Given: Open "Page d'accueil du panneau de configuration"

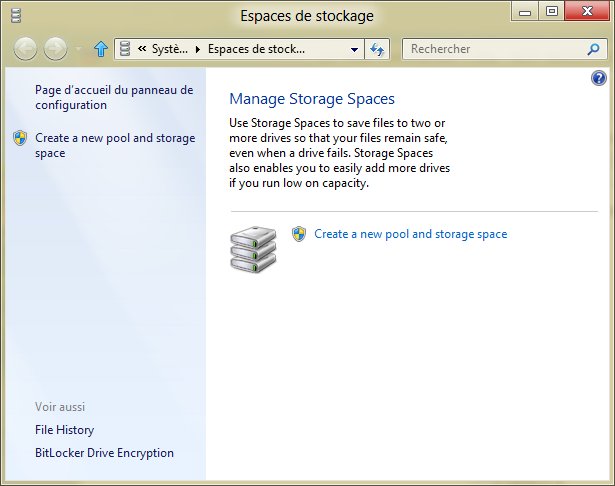Looking at the screenshot, I should tap(113, 97).
